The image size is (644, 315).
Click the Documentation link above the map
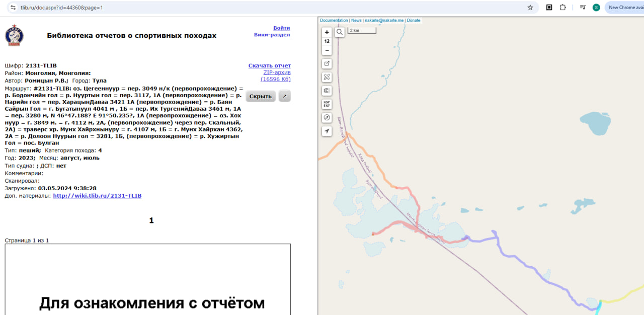point(334,21)
